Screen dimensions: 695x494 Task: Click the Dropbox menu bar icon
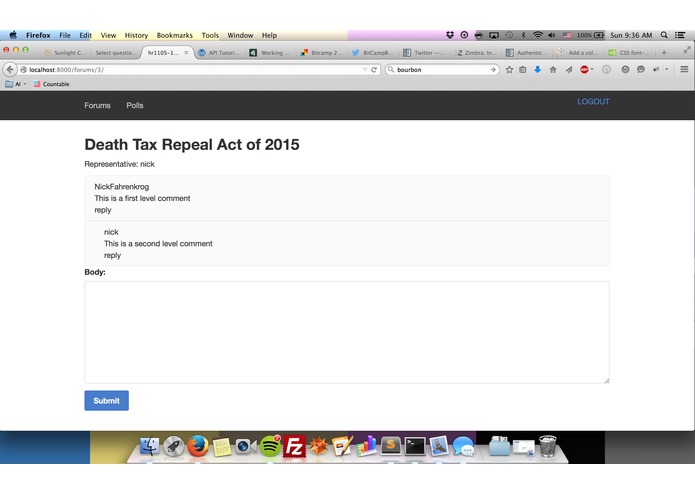pyautogui.click(x=450, y=35)
